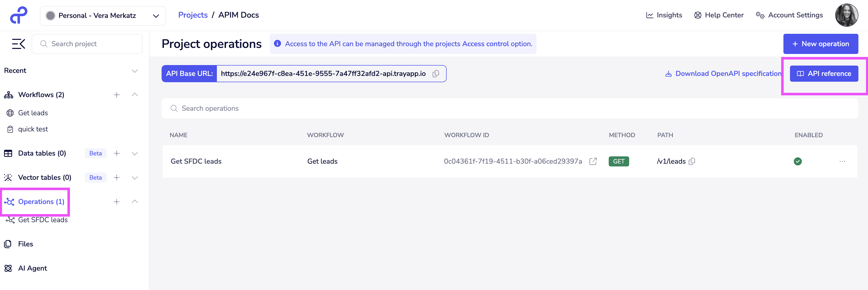Copy the /v1/leads path with the copy icon

(x=692, y=161)
